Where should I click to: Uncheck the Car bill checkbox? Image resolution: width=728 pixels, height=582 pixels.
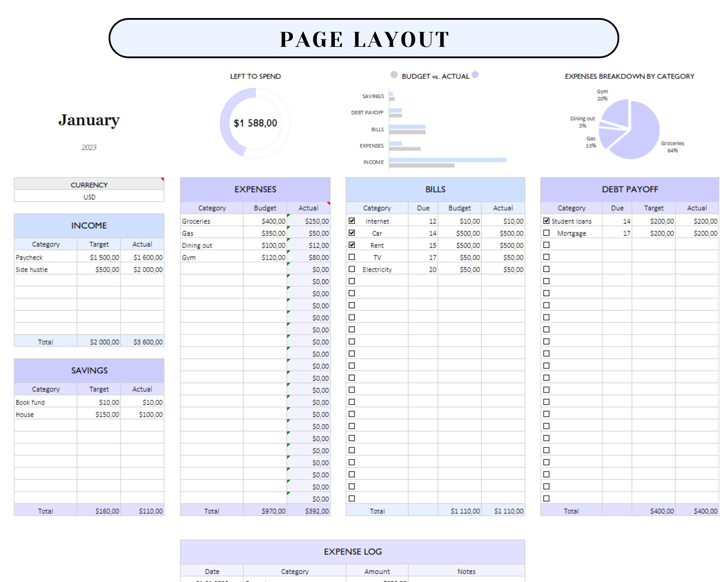click(352, 233)
